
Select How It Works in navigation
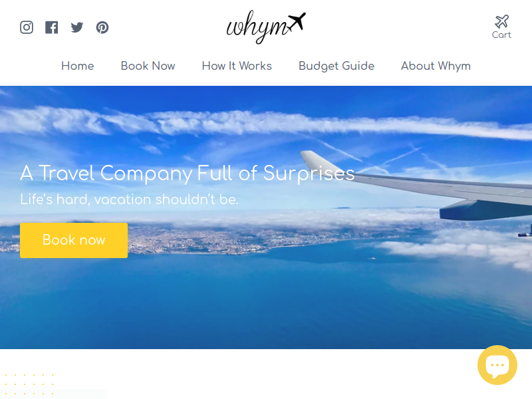pyautogui.click(x=237, y=66)
